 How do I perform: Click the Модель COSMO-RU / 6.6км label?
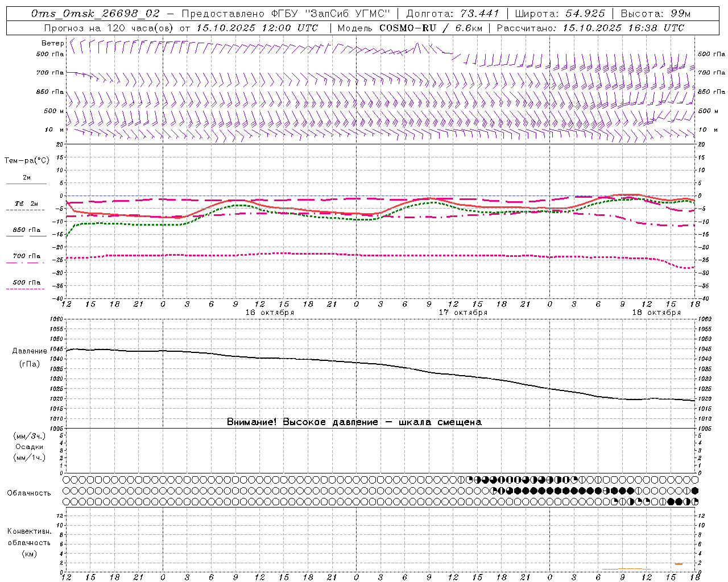click(x=410, y=28)
